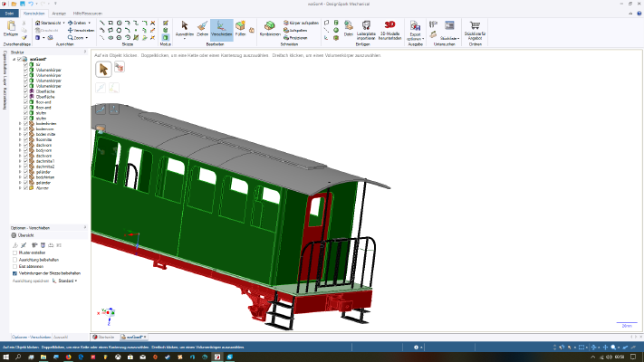
Task: Click the Verschieben (Move) tool
Action: [221, 30]
